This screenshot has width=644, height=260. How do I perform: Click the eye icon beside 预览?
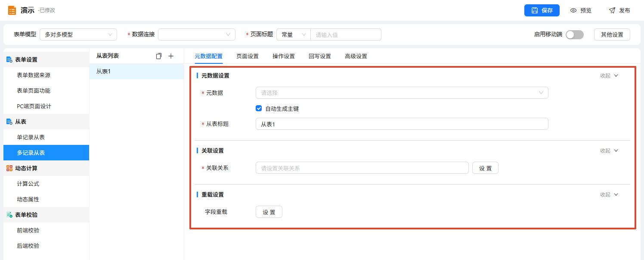573,10
